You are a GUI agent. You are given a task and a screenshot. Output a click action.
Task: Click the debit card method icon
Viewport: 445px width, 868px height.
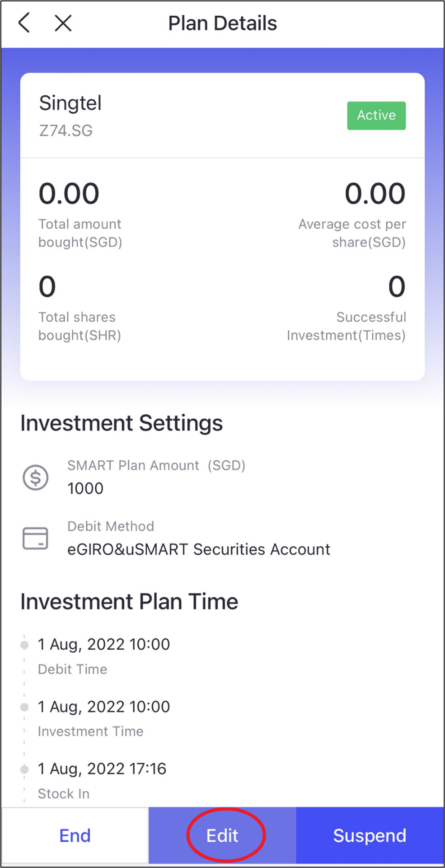pyautogui.click(x=35, y=538)
